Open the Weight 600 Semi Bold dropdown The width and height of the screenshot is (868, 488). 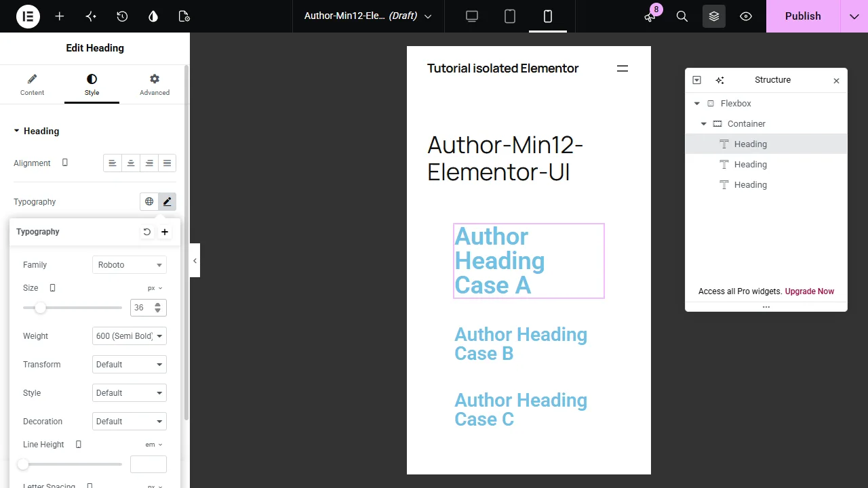[130, 336]
